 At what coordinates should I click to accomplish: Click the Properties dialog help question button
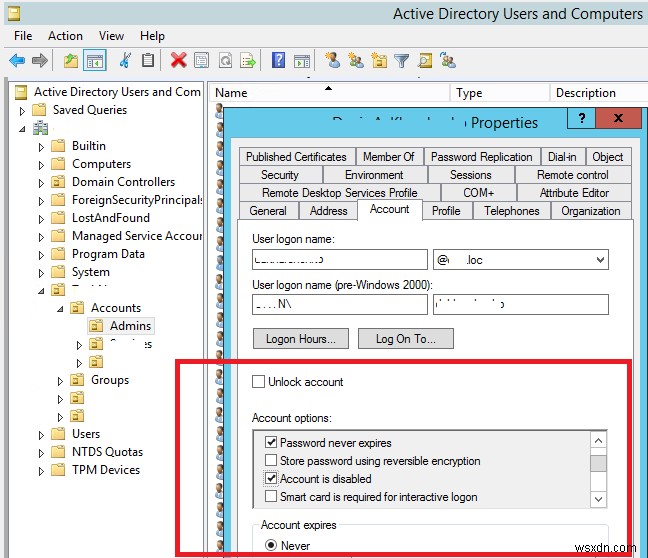click(581, 119)
